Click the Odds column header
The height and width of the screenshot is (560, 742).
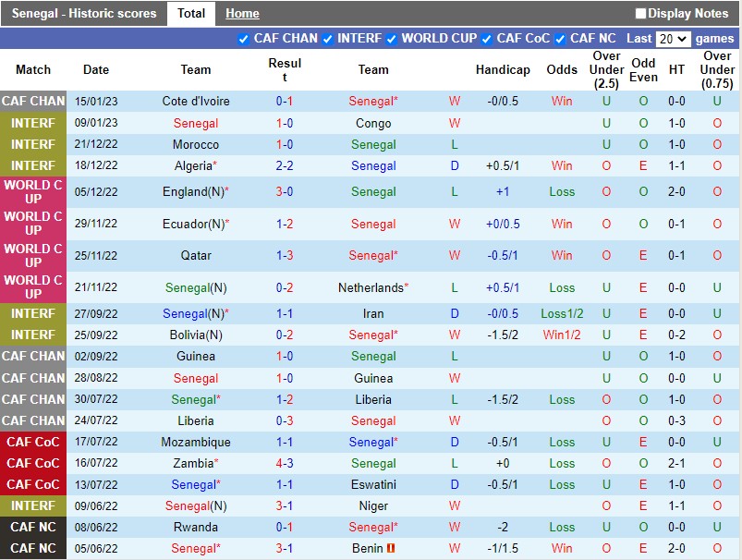click(x=562, y=70)
